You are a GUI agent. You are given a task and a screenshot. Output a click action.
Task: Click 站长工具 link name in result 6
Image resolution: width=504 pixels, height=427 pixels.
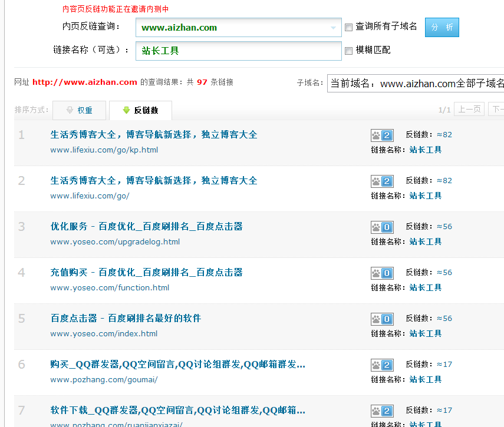click(x=425, y=379)
